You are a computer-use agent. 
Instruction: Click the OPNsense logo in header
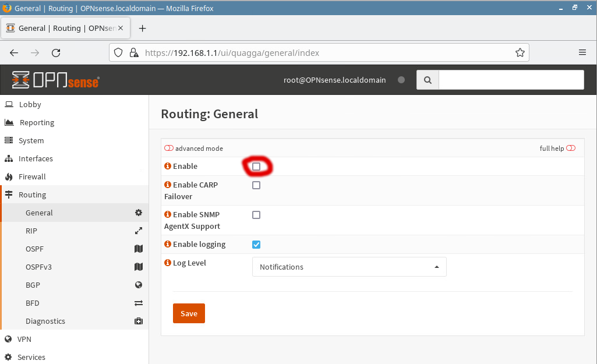pyautogui.click(x=55, y=80)
